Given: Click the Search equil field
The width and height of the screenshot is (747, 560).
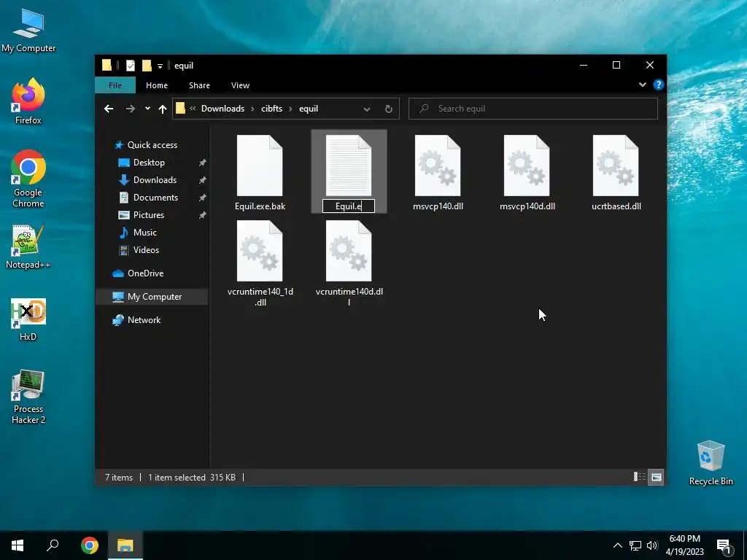Looking at the screenshot, I should [533, 109].
